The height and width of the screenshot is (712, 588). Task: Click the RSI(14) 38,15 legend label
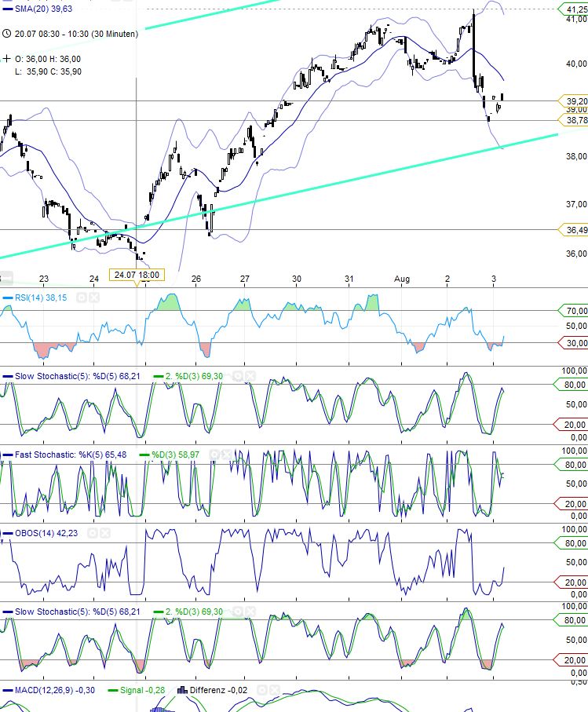tap(40, 298)
